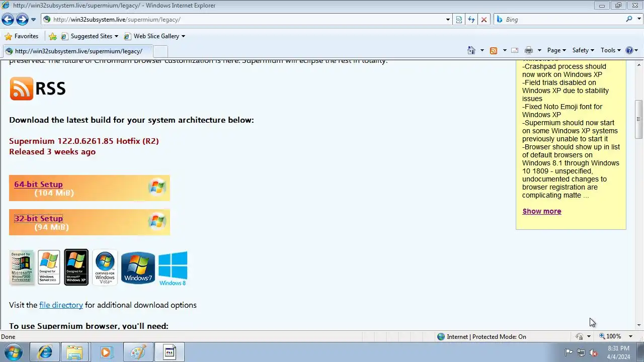Open the Windows Start button
Image resolution: width=644 pixels, height=362 pixels.
click(13, 352)
